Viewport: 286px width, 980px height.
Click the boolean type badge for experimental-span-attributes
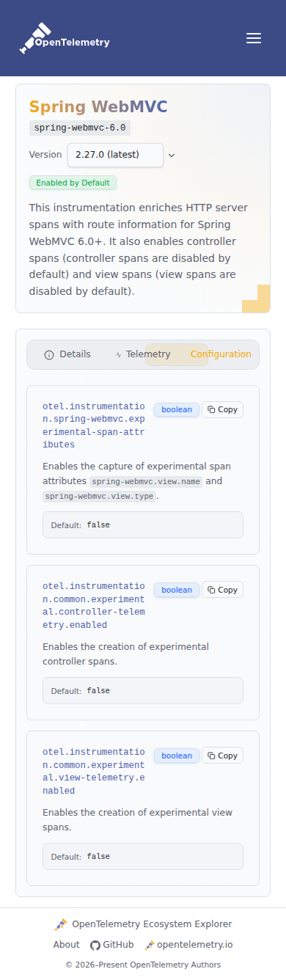pos(177,409)
